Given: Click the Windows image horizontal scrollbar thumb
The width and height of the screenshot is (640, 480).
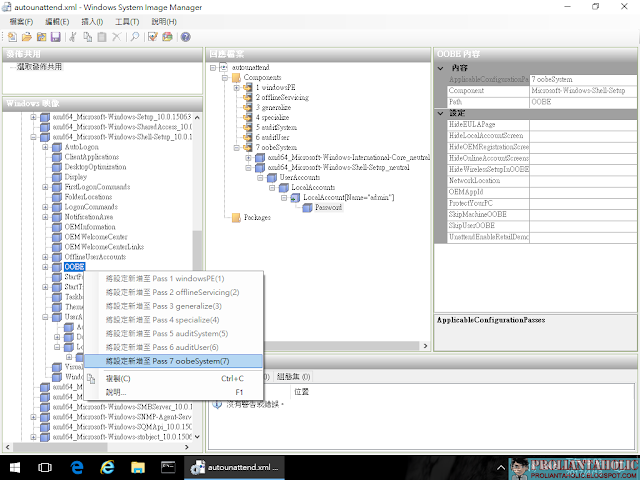Looking at the screenshot, I should click(61, 447).
